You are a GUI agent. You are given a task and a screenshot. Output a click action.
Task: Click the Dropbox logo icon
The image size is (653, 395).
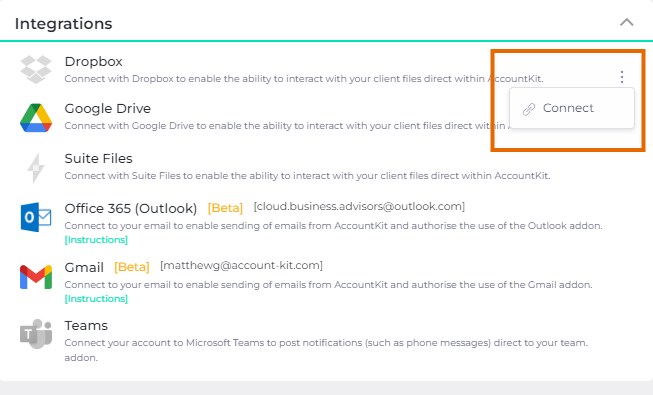[x=36, y=69]
